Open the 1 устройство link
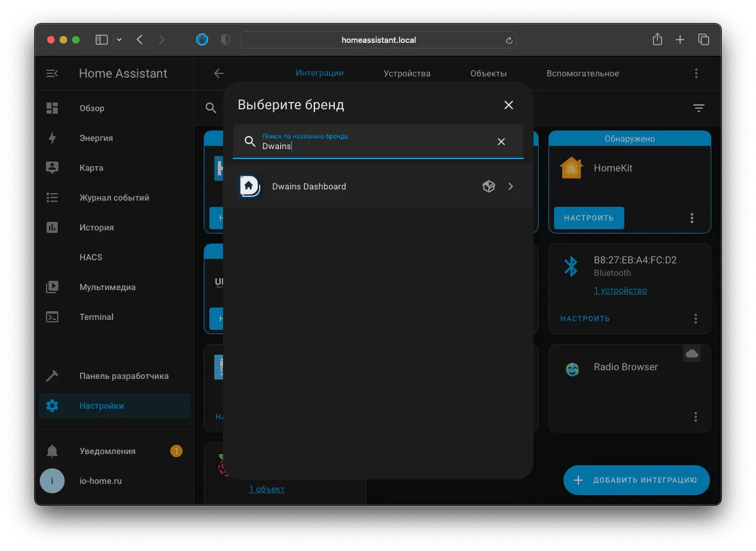 (621, 290)
